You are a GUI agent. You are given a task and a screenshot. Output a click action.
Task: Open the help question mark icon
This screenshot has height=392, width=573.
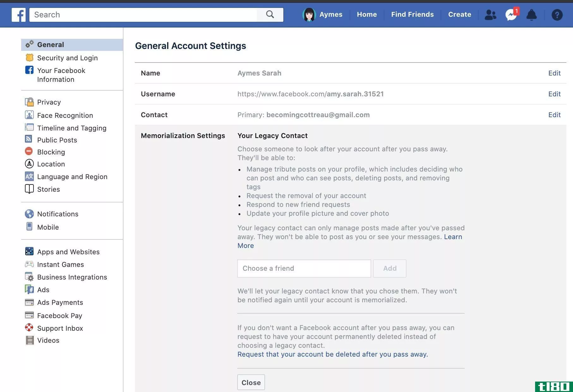pyautogui.click(x=557, y=15)
